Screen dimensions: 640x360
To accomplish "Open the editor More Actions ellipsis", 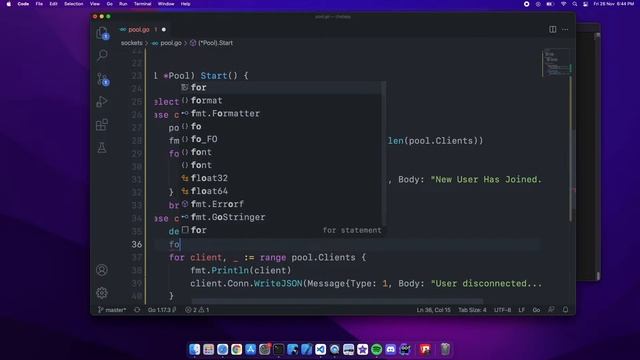I will tap(565, 29).
